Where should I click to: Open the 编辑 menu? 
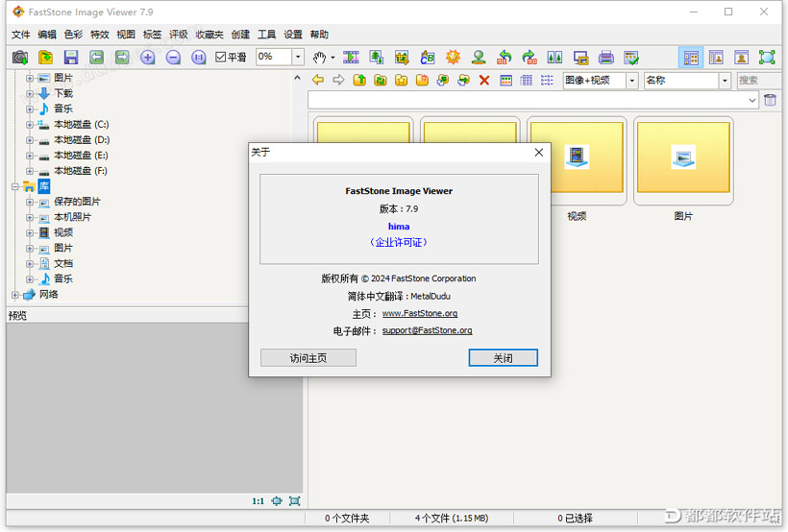(x=47, y=35)
